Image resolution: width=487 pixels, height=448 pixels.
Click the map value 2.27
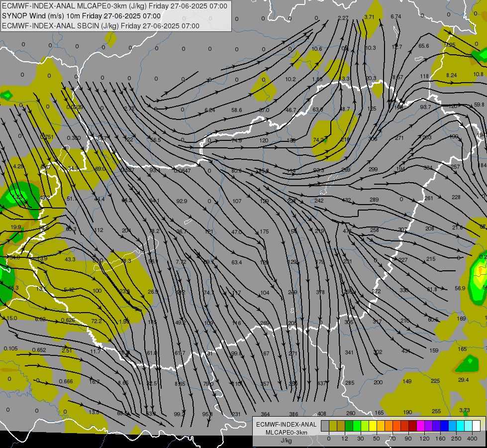tap(343, 18)
